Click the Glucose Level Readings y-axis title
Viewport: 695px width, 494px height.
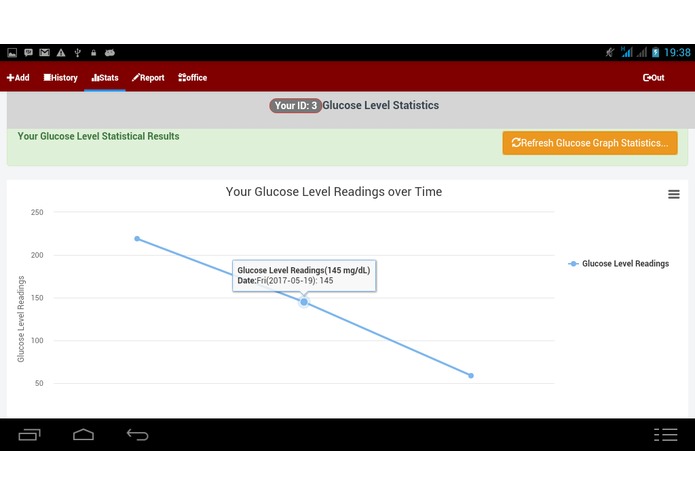click(x=21, y=319)
